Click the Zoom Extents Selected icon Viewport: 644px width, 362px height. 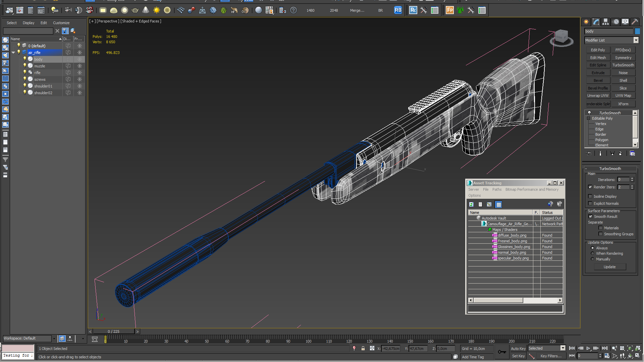tap(630, 349)
